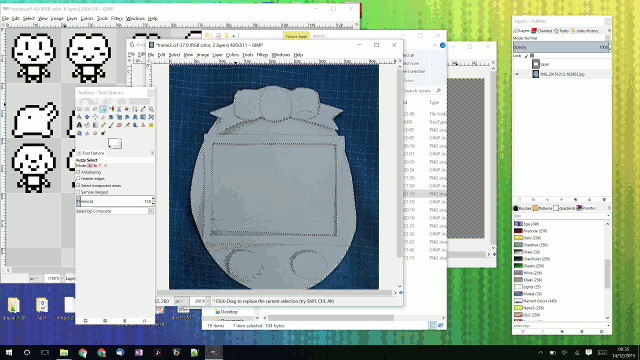
Task: Open File Explorer from the taskbar
Action: (x=64, y=352)
